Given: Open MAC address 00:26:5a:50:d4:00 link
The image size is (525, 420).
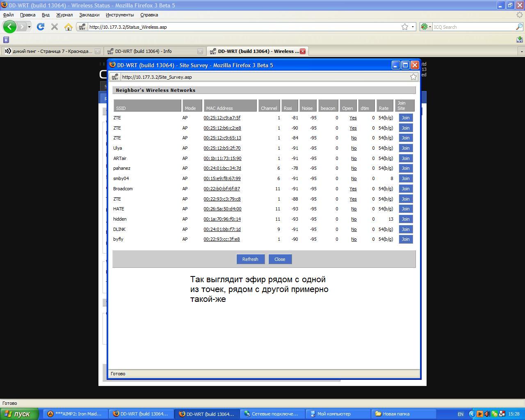Looking at the screenshot, I should click(222, 209).
